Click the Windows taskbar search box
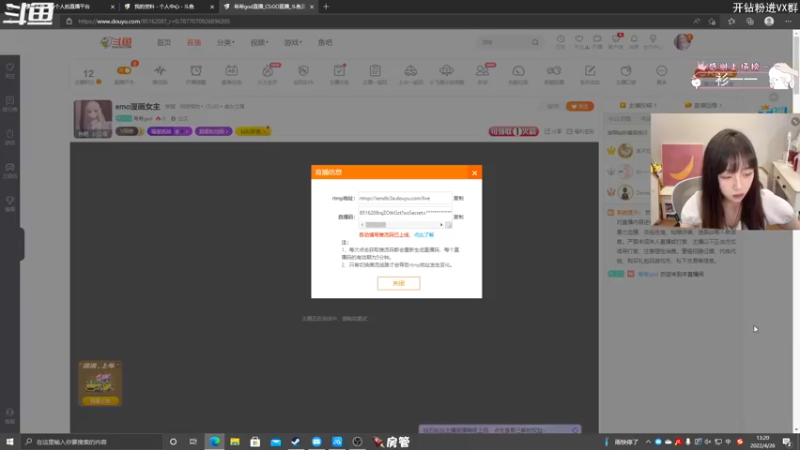The width and height of the screenshot is (800, 450). pos(92,442)
